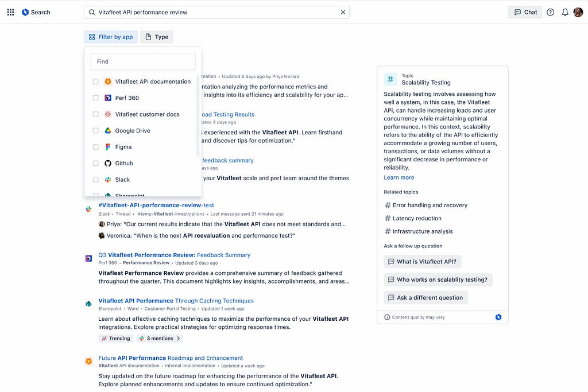Clear the search query with X
This screenshot has height=392, width=588.
(343, 13)
